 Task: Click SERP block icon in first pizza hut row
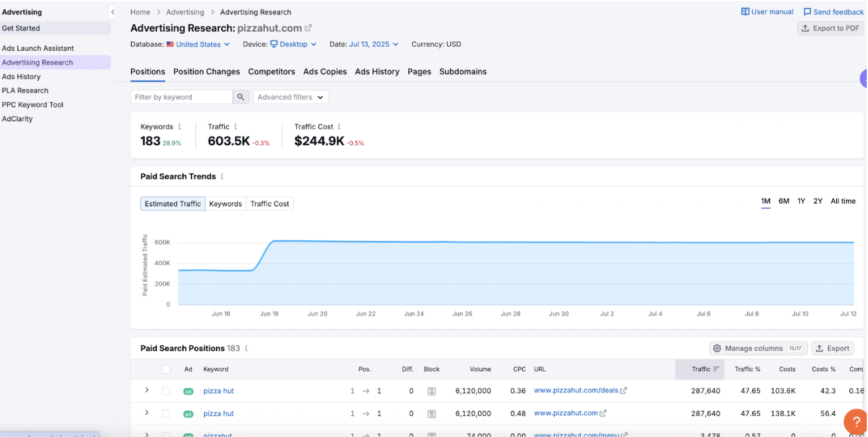click(x=432, y=391)
